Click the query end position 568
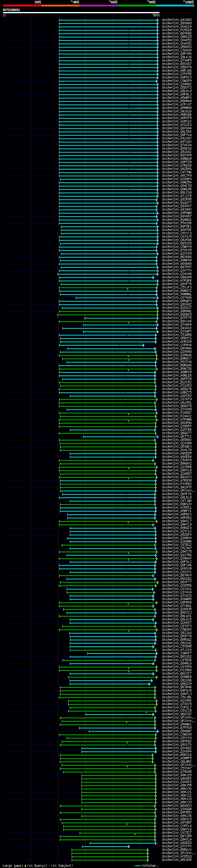Viewport: 197px width, 868px height. pyautogui.click(x=155, y=15)
